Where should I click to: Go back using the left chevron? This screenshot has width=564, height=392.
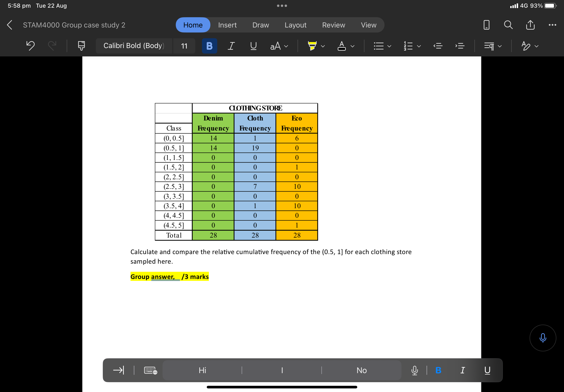tap(10, 25)
